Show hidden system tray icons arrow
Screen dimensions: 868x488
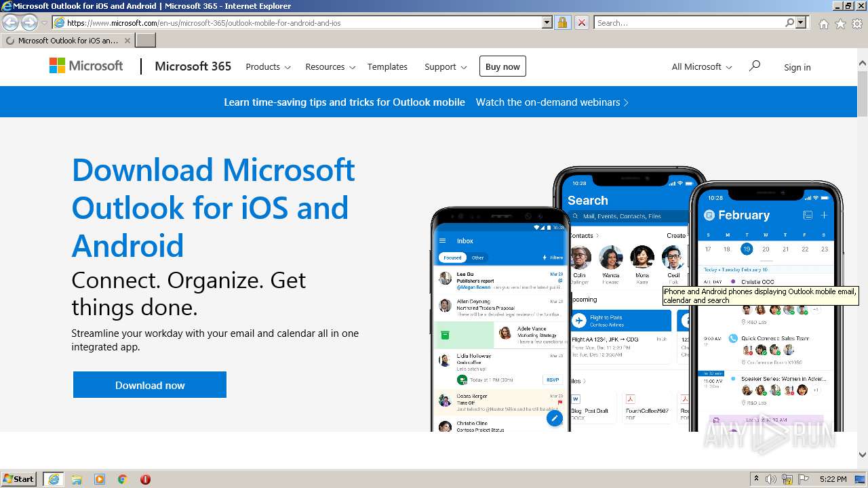pyautogui.click(x=756, y=479)
